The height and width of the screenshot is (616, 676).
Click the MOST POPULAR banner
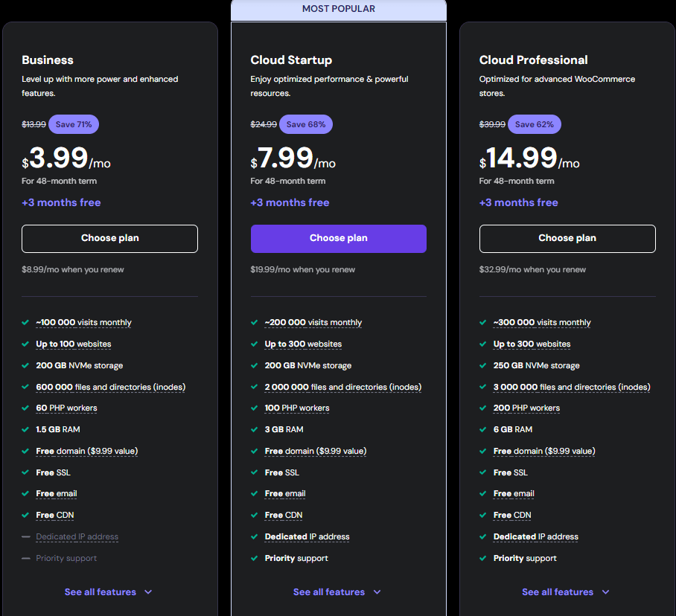point(339,10)
